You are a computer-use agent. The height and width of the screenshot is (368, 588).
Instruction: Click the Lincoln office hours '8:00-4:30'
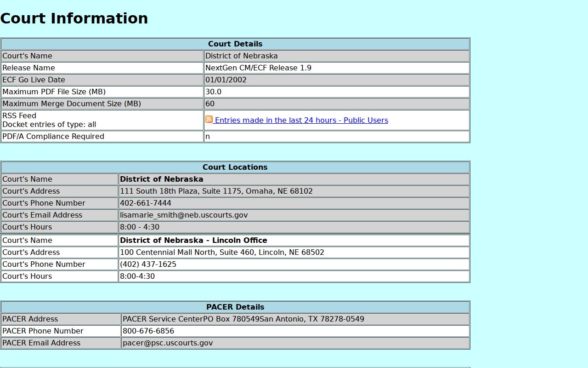(x=137, y=276)
